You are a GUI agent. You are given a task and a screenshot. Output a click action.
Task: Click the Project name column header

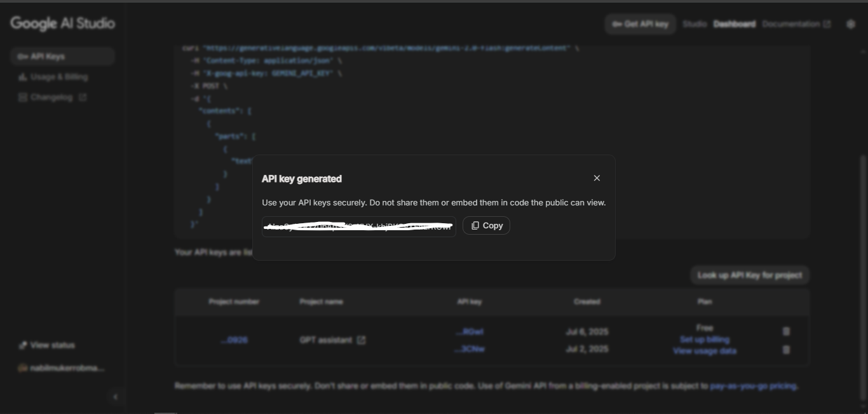click(322, 302)
